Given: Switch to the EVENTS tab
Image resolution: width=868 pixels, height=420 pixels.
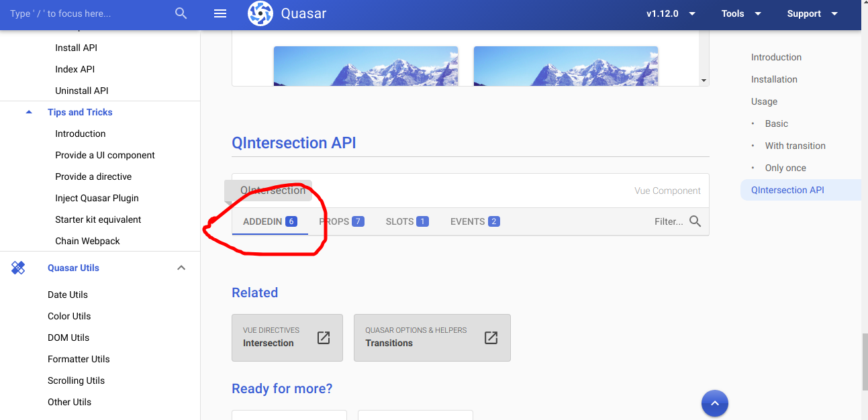Looking at the screenshot, I should pos(475,221).
